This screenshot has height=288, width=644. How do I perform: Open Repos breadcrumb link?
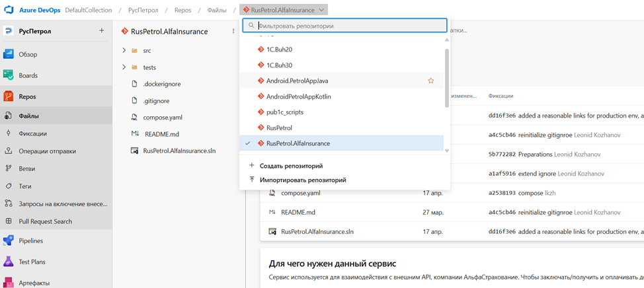[182, 11]
